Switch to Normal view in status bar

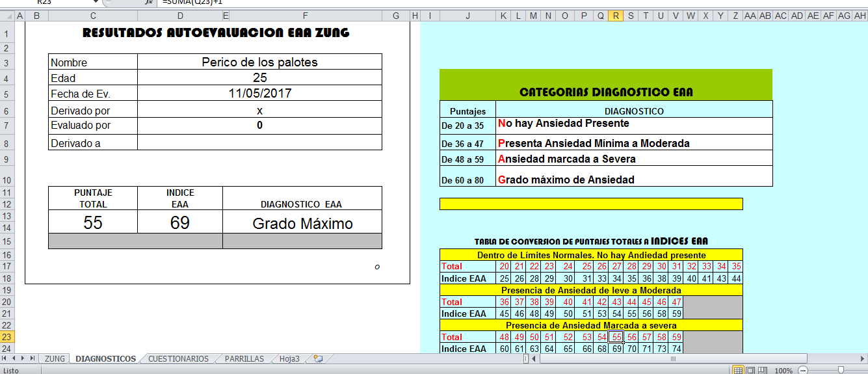738,370
